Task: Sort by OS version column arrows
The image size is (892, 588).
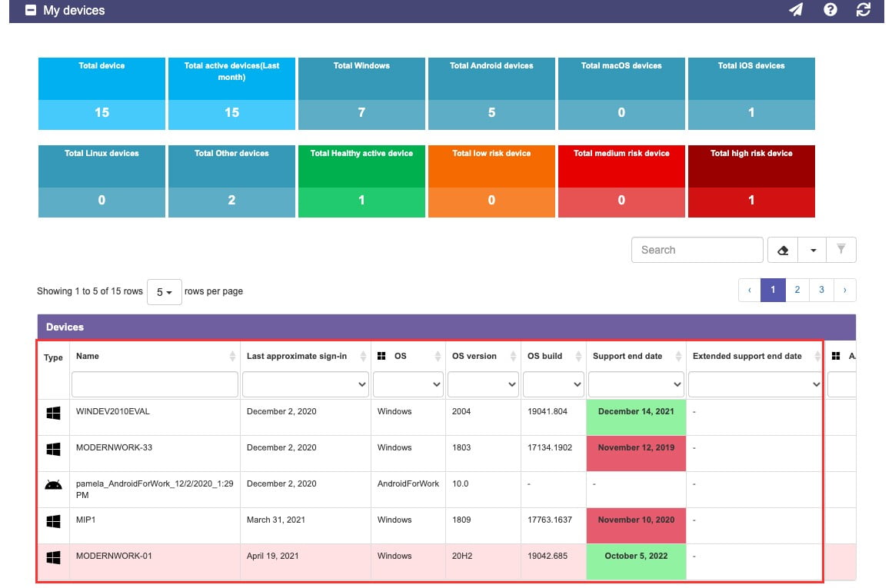Action: (513, 356)
